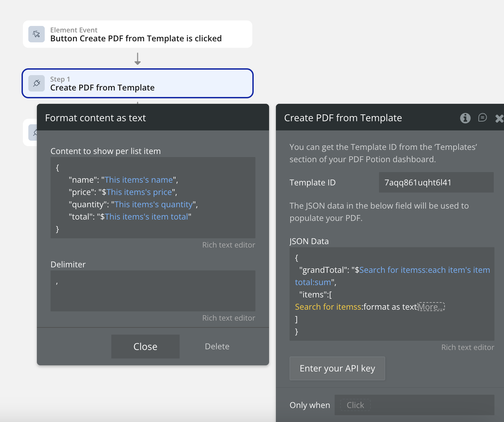The height and width of the screenshot is (422, 504).
Task: Select Step 1 Create PDF from Template
Action: pyautogui.click(x=137, y=84)
